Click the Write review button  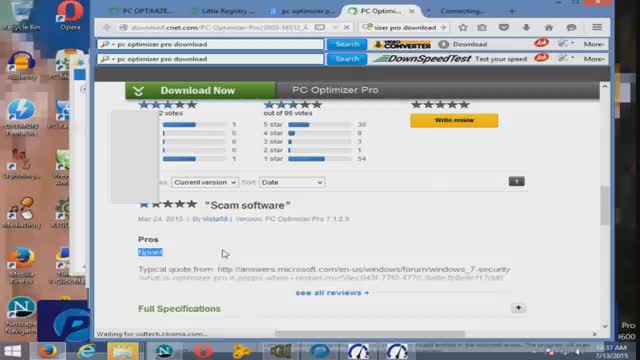click(454, 120)
